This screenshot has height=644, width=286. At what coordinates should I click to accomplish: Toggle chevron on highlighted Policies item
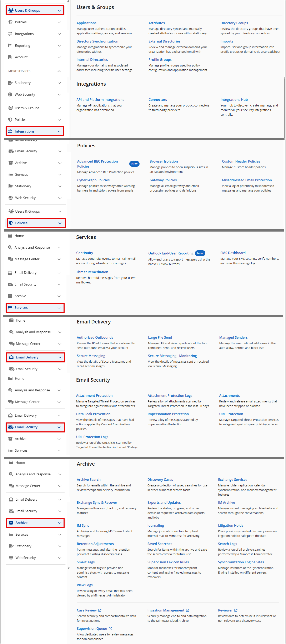pyautogui.click(x=60, y=223)
